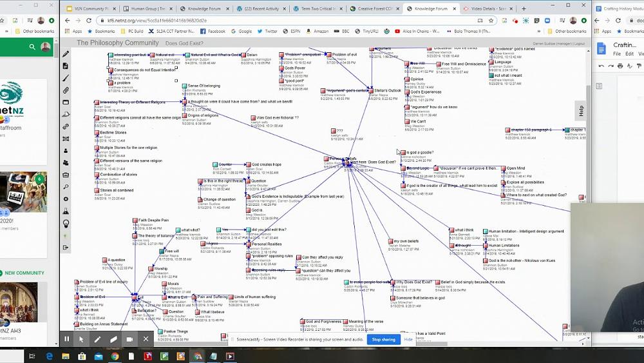Click the flask analytics icon
The height and width of the screenshot is (363, 644).
pos(66,211)
